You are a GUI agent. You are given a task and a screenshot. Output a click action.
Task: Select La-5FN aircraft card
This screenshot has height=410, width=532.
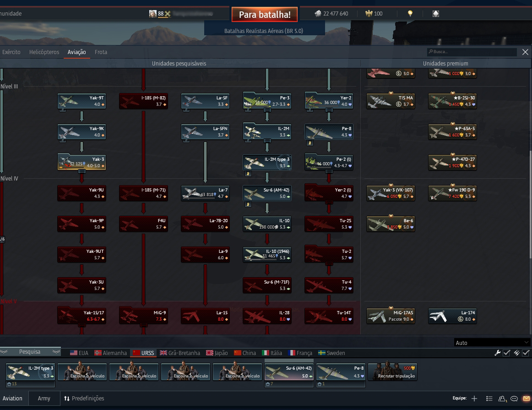[205, 131]
